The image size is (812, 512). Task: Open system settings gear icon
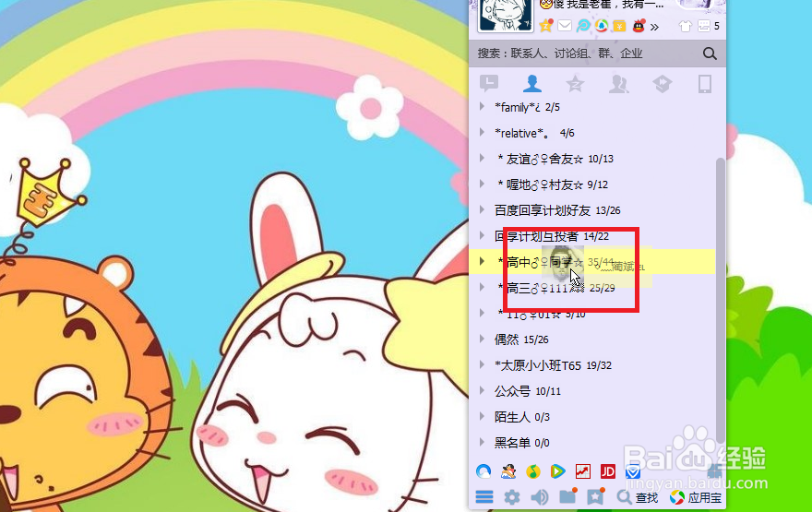click(x=511, y=497)
